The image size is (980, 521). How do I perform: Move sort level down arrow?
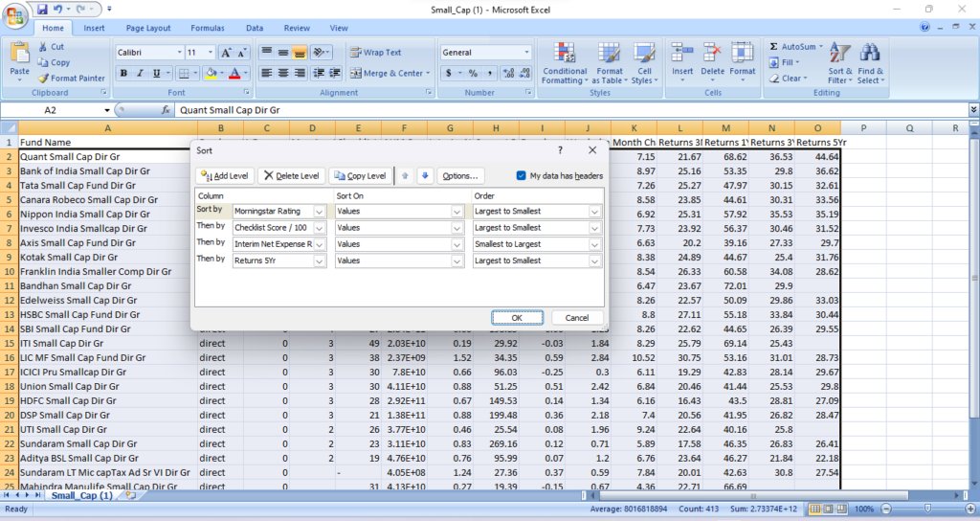425,176
